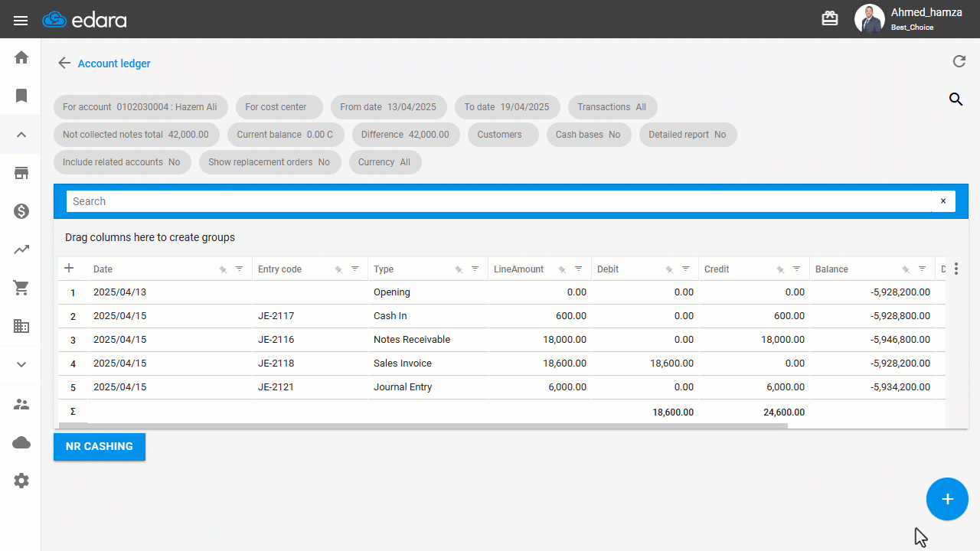Toggle the Detailed report No chip
Screen dimensions: 980x551
pyautogui.click(x=688, y=135)
